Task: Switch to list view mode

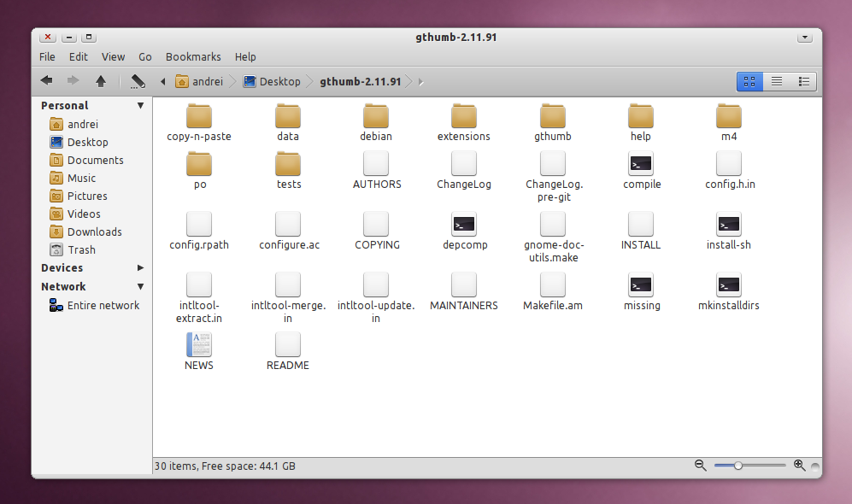Action: pyautogui.click(x=777, y=81)
